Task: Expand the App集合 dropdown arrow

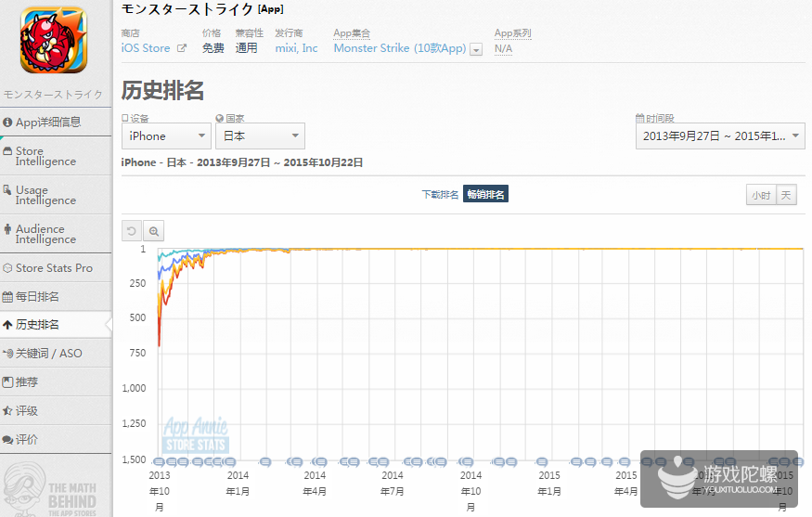Action: (476, 49)
